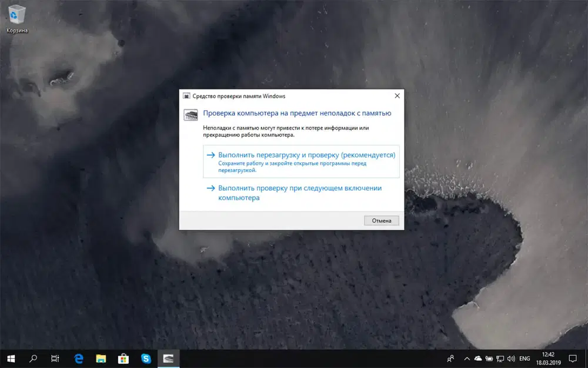Choose 'Выполнить проверку при следующем включении компьютера'
This screenshot has width=588, height=368.
click(x=301, y=193)
